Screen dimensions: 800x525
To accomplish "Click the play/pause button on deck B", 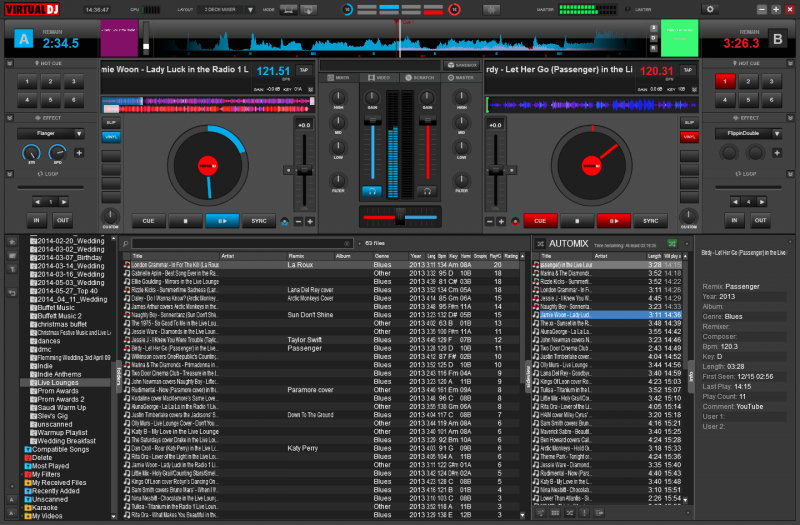I will pyautogui.click(x=614, y=221).
